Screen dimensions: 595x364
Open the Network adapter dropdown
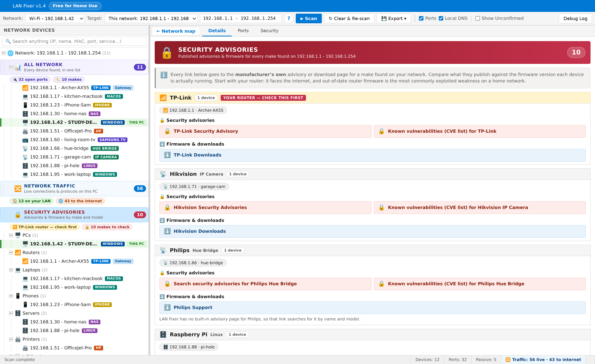pyautogui.click(x=55, y=19)
